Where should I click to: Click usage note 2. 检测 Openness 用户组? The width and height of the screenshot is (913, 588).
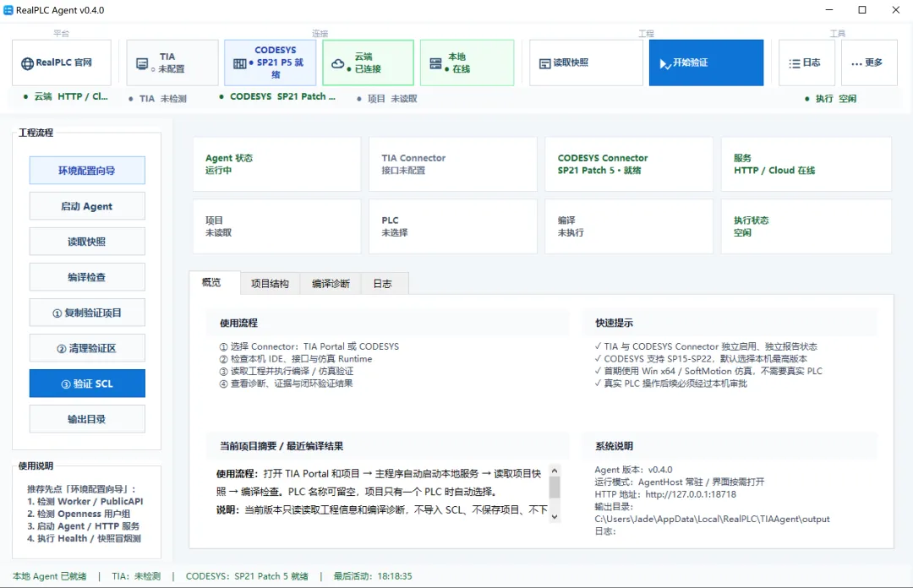(79, 514)
